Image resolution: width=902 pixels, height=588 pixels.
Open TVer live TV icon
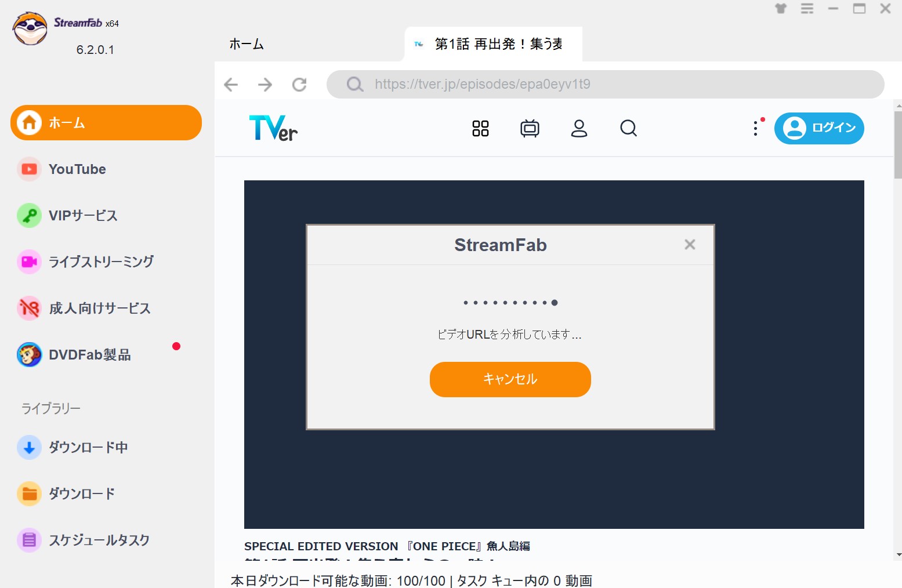[530, 128]
